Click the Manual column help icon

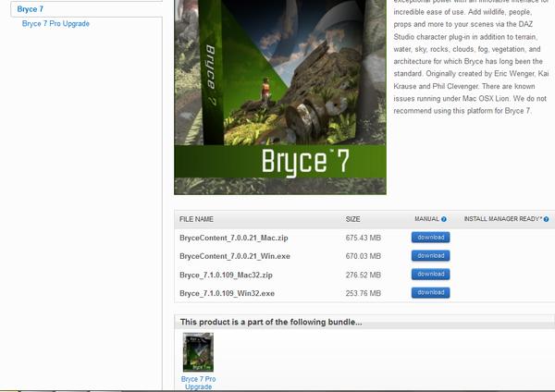[x=444, y=219]
